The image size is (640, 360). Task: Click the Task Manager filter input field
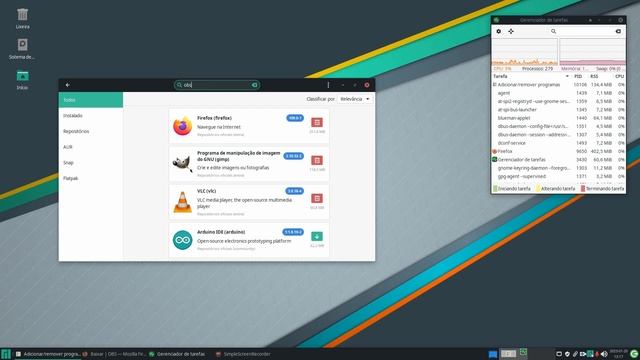(x=586, y=31)
